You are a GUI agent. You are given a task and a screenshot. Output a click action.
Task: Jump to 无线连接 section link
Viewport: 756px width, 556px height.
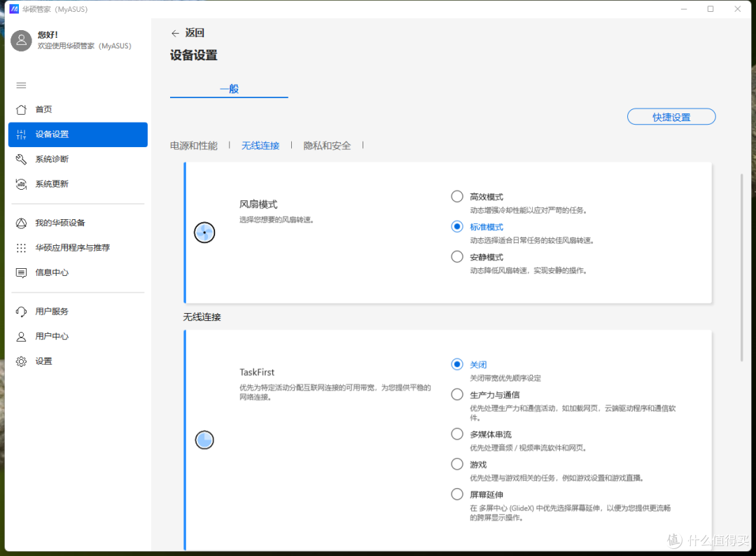tap(260, 146)
